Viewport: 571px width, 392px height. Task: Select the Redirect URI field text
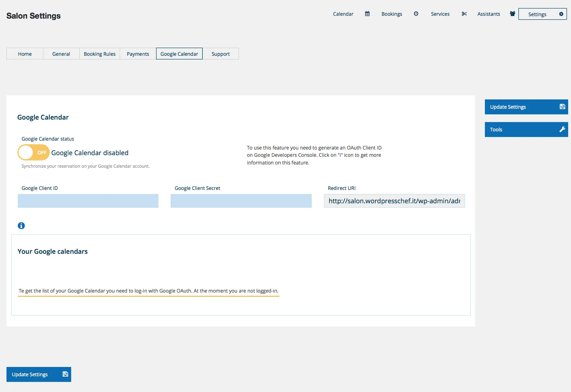click(x=394, y=201)
